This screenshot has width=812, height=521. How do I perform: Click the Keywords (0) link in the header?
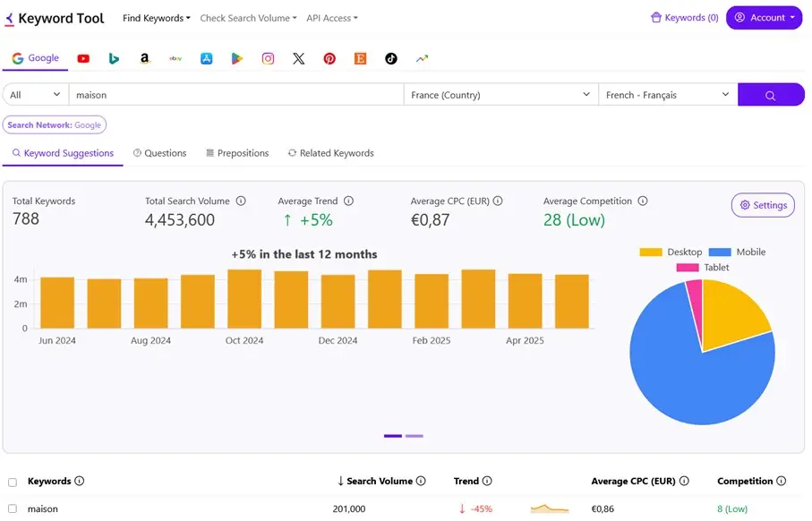(684, 17)
